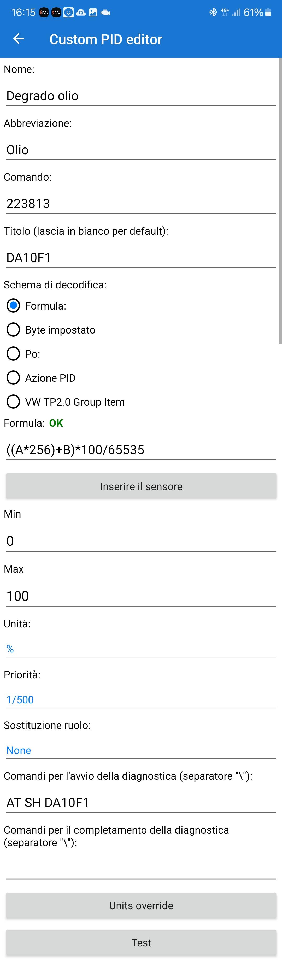Open the Priorità 1/500 dropdown
The width and height of the screenshot is (282, 980).
141,700
